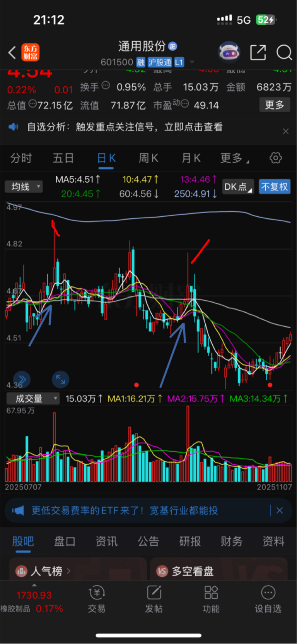The height and width of the screenshot is (644, 297).
Task: Open the robot assistant avatar icon
Action: [229, 52]
